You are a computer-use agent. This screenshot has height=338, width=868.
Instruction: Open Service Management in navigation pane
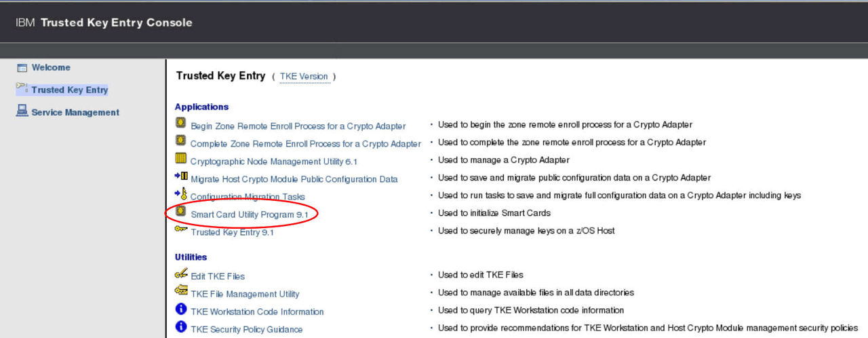pyautogui.click(x=75, y=113)
